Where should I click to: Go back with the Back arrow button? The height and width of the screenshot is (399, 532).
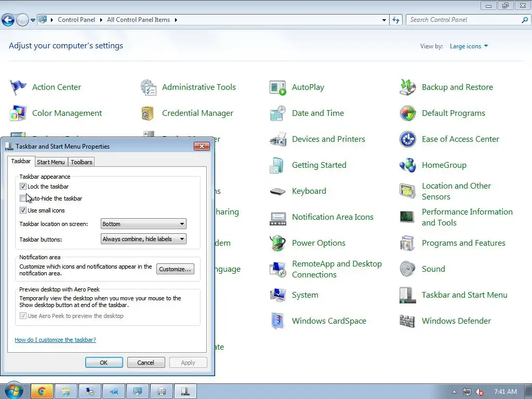pyautogui.click(x=8, y=20)
